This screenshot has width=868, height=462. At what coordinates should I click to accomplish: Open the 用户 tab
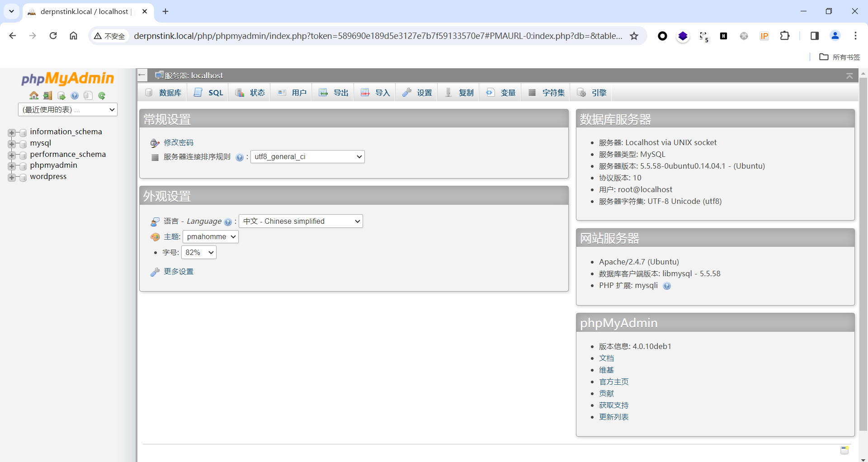(x=292, y=93)
